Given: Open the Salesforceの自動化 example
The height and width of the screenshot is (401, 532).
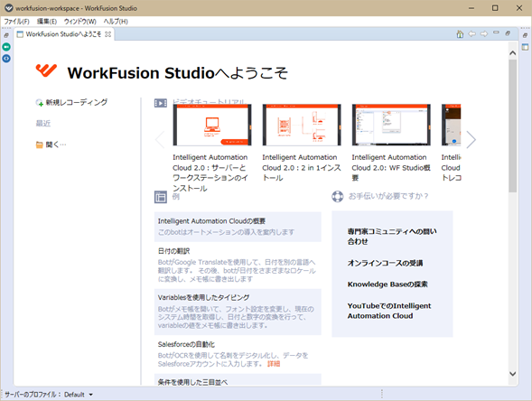Looking at the screenshot, I should 238,354.
